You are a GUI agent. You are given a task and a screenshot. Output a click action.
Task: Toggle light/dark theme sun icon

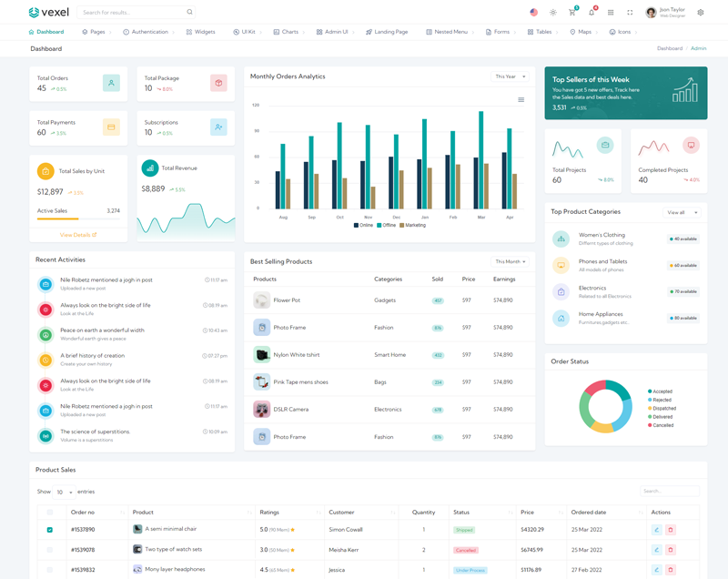[552, 13]
